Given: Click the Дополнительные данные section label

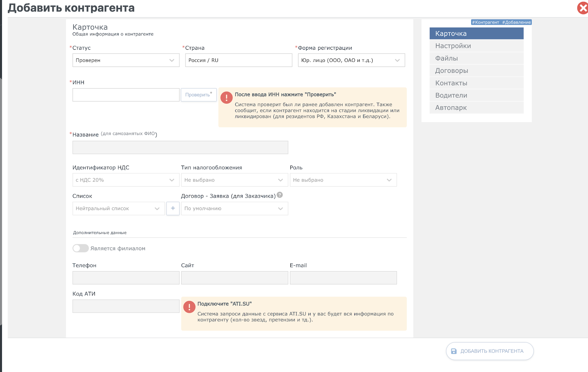Looking at the screenshot, I should click(x=100, y=233).
